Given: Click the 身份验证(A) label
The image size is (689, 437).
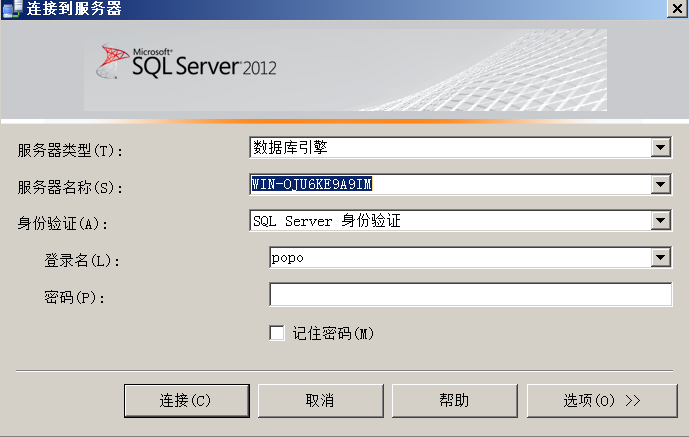Looking at the screenshot, I should tap(63, 224).
